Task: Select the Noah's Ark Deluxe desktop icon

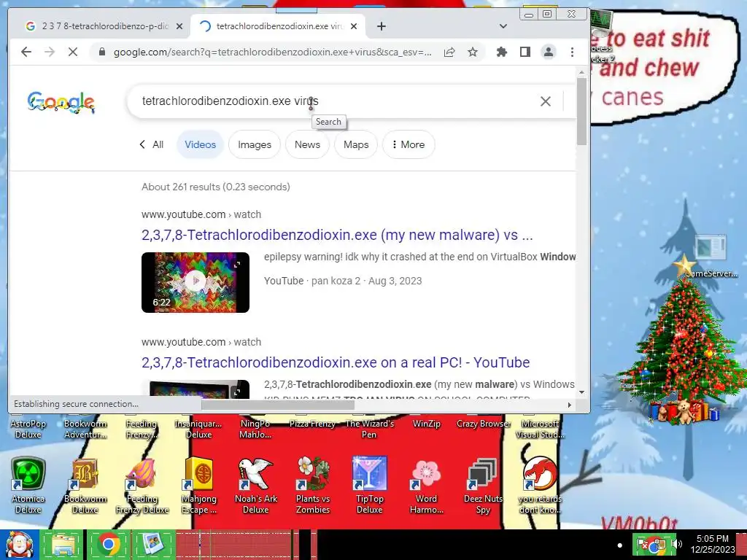Action: 256,485
